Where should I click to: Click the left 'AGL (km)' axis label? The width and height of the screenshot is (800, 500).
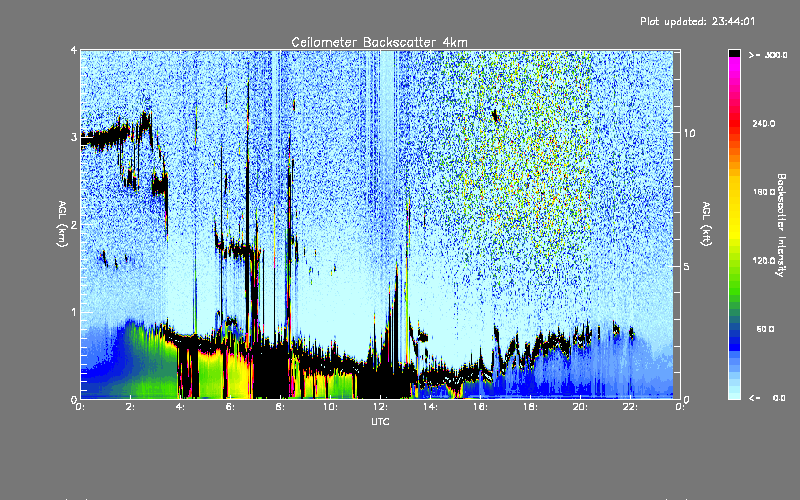62,224
